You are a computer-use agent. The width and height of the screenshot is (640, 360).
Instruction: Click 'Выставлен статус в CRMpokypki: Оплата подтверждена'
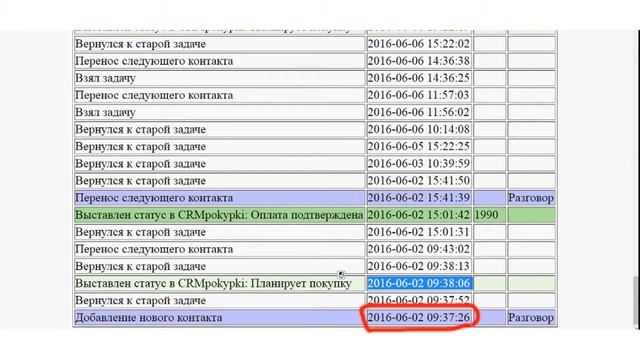(x=219, y=215)
